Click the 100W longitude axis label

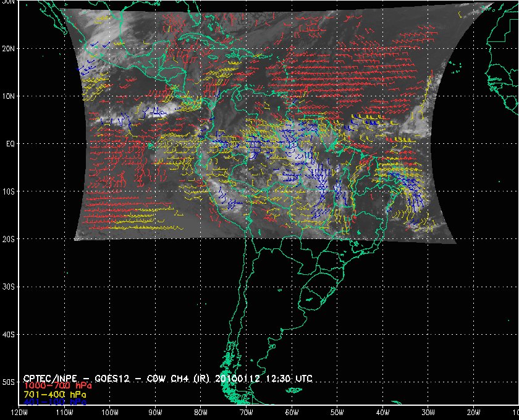(x=109, y=412)
